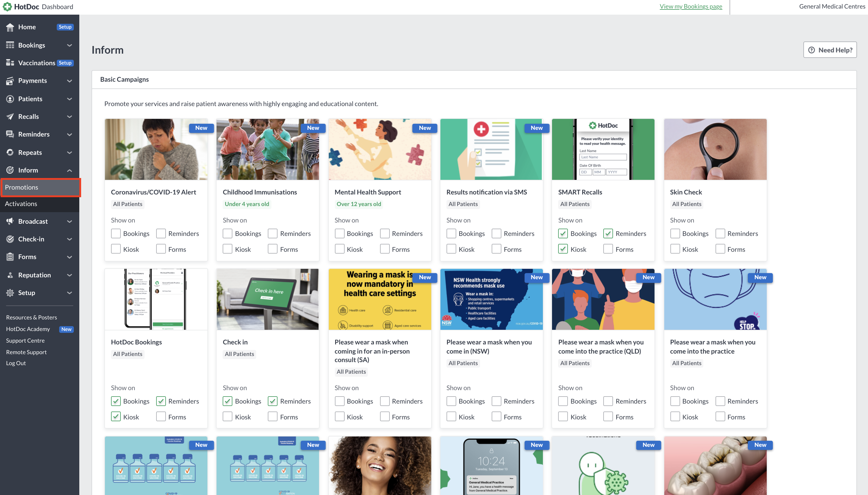The width and height of the screenshot is (868, 495).
Task: Click the Under 4 years old tag
Action: pos(247,204)
